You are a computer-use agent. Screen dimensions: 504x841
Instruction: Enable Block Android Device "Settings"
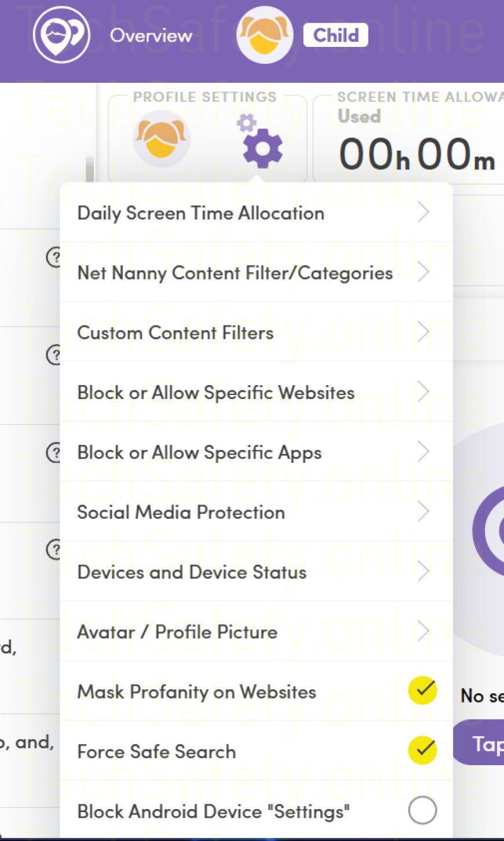(x=422, y=810)
